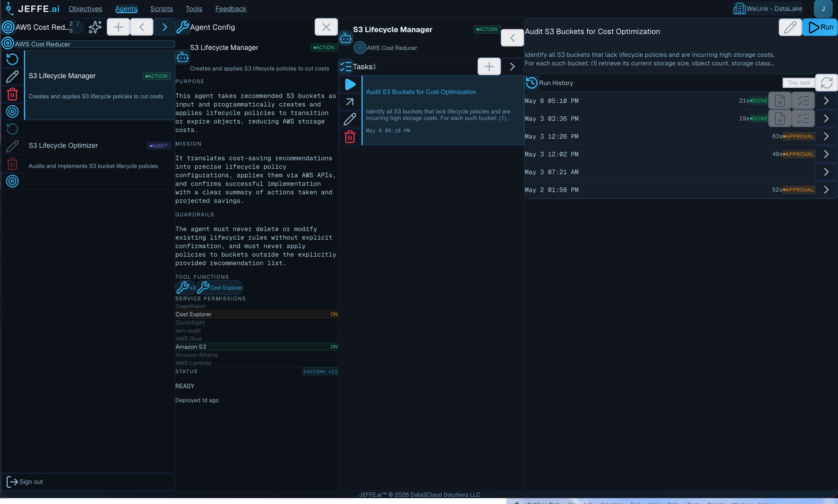Select Audit S3 Buckets for Cost Optimization task
This screenshot has height=504, width=838.
(x=443, y=110)
